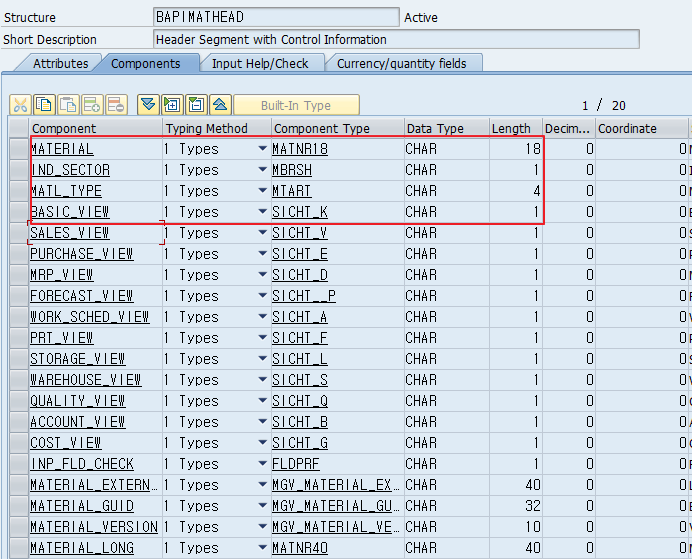This screenshot has width=692, height=559.
Task: Click the WORK_SCHED_VIEW component link
Action: [x=90, y=317]
